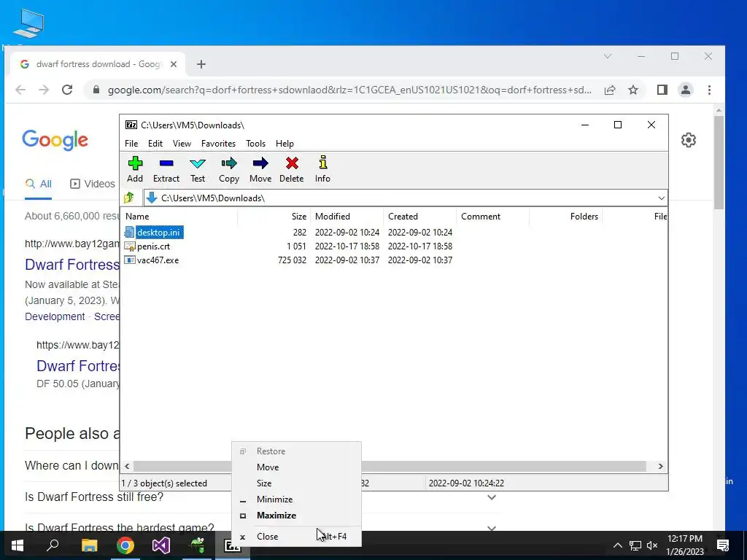
Task: Choose Close in the context menu
Action: point(296,536)
